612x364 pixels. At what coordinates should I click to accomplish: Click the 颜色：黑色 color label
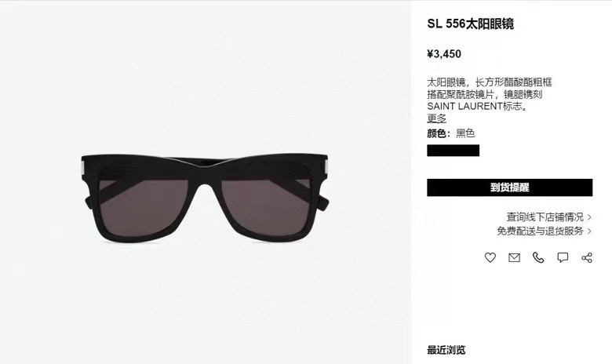pos(451,133)
